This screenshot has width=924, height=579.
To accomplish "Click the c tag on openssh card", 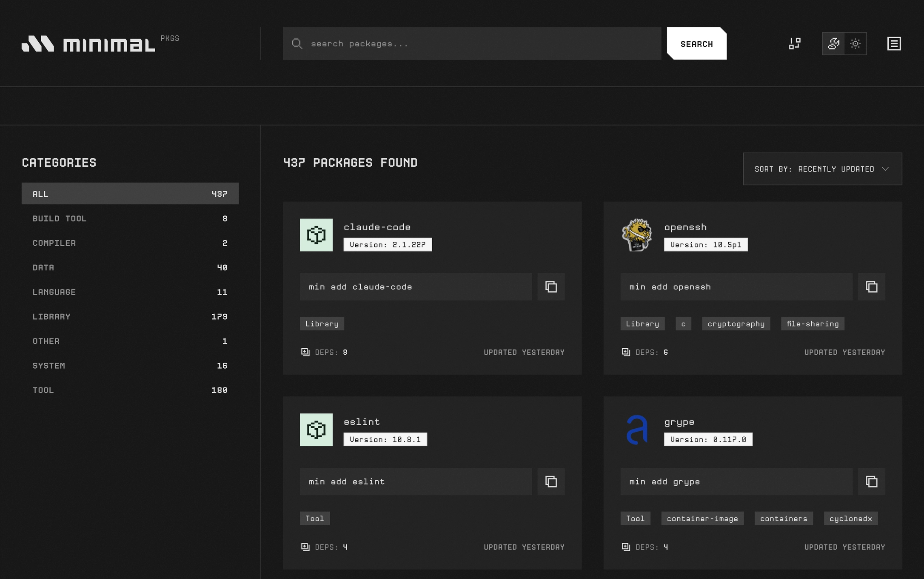I will pyautogui.click(x=683, y=324).
